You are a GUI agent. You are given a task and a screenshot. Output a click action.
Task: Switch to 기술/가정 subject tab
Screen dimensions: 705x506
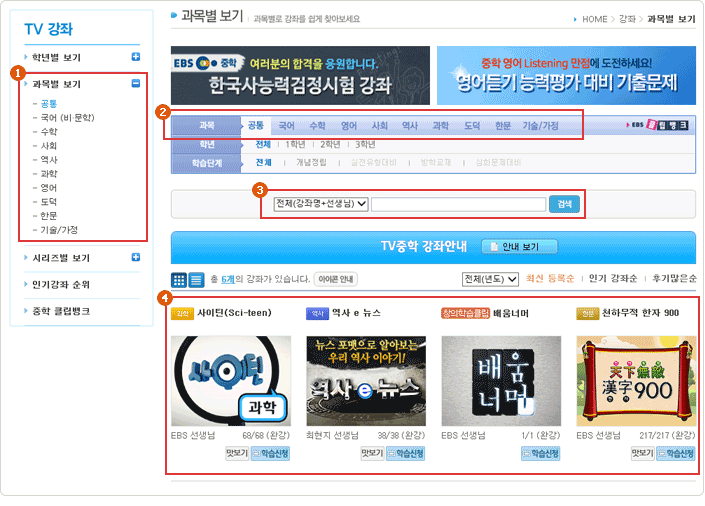pos(540,125)
